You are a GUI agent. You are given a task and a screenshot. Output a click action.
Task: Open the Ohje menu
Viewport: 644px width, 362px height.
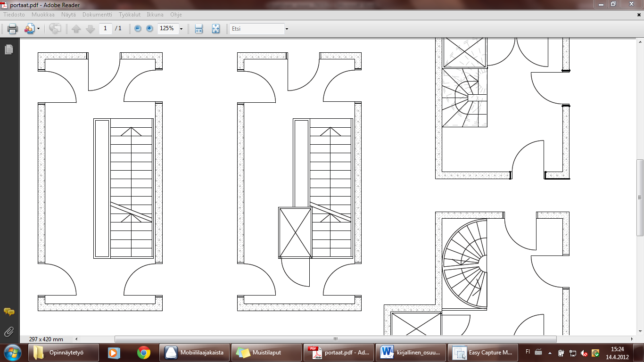(176, 15)
